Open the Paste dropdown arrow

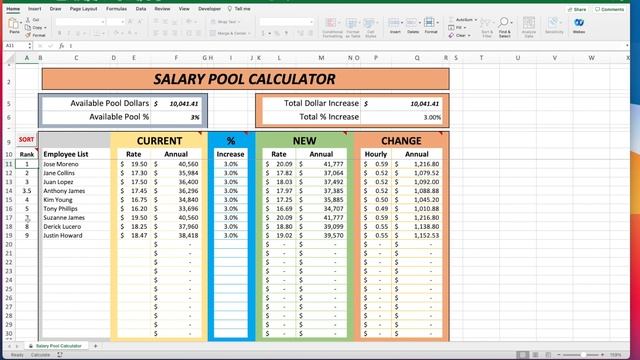click(21, 22)
